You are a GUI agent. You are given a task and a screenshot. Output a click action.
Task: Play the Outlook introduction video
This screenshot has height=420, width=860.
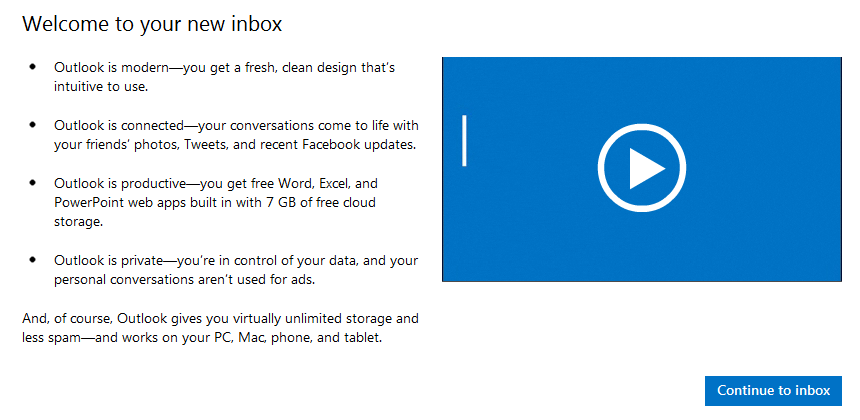tap(641, 169)
